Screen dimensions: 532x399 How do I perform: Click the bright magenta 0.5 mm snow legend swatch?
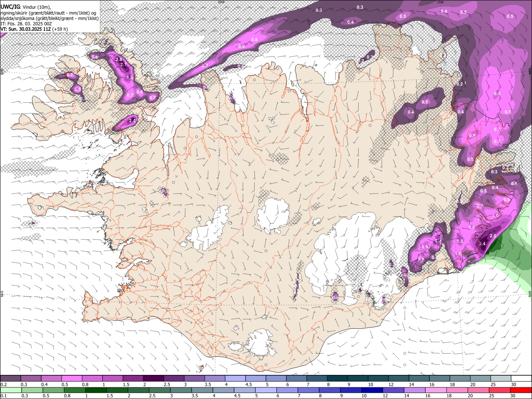(72, 379)
